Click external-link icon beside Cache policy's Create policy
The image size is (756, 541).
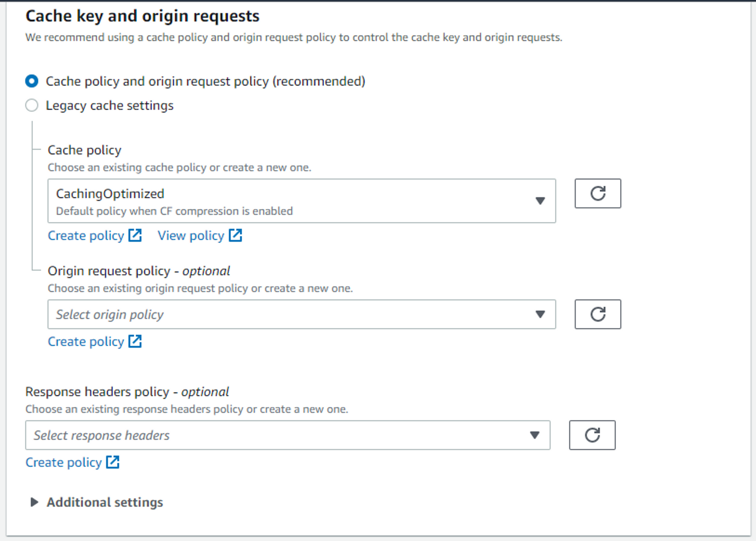pyautogui.click(x=135, y=235)
